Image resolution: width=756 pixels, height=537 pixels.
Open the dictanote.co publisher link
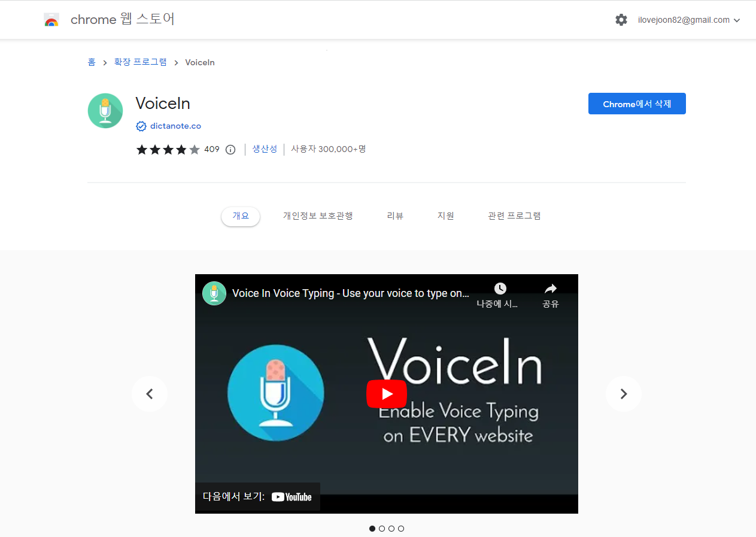[175, 126]
